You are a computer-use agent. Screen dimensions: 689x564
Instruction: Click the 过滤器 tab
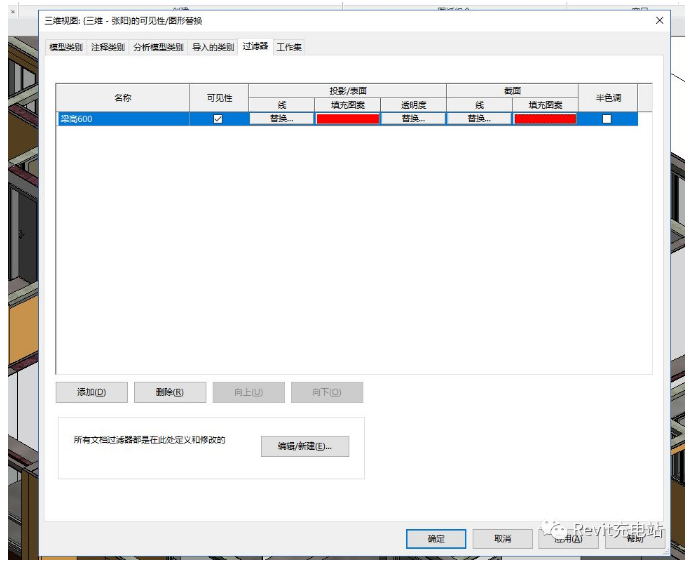click(x=255, y=46)
